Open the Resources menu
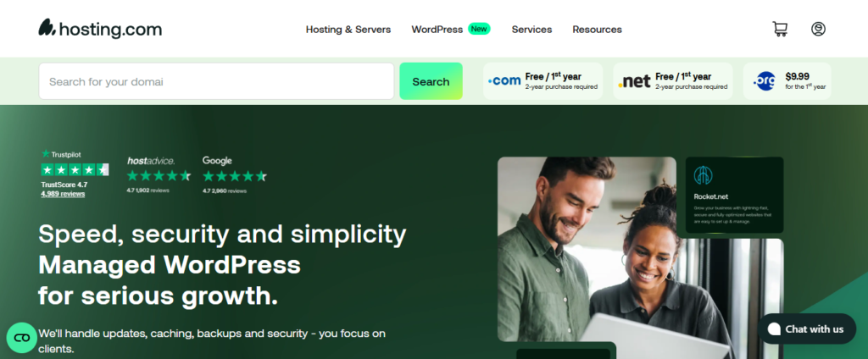 click(x=597, y=30)
